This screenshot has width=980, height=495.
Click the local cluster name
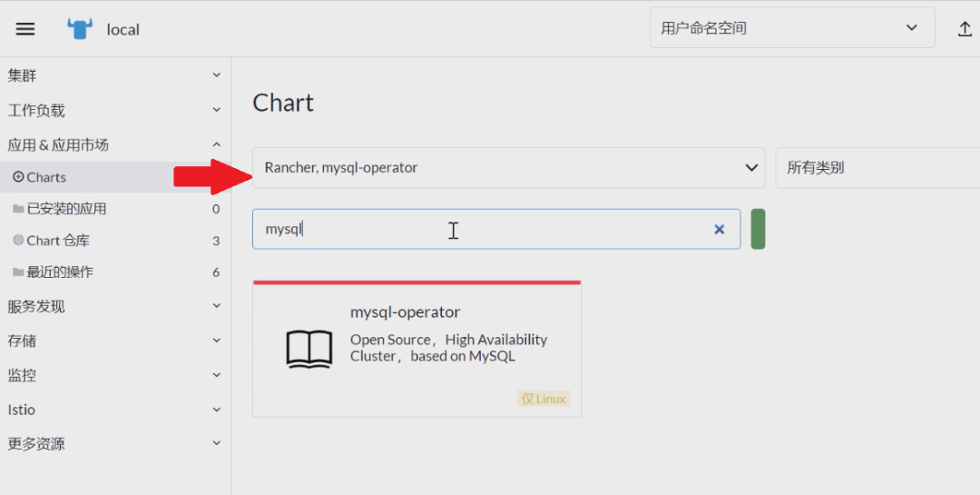123,29
